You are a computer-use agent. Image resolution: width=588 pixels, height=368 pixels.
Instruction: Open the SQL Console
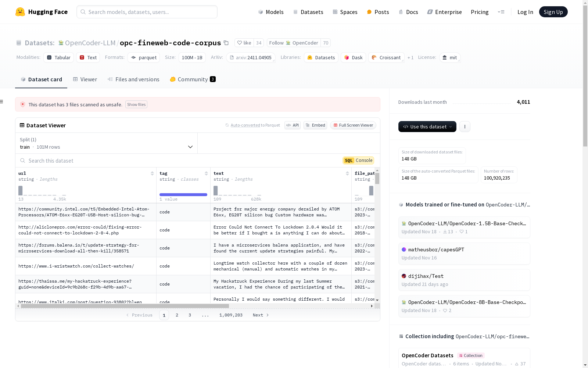(358, 160)
